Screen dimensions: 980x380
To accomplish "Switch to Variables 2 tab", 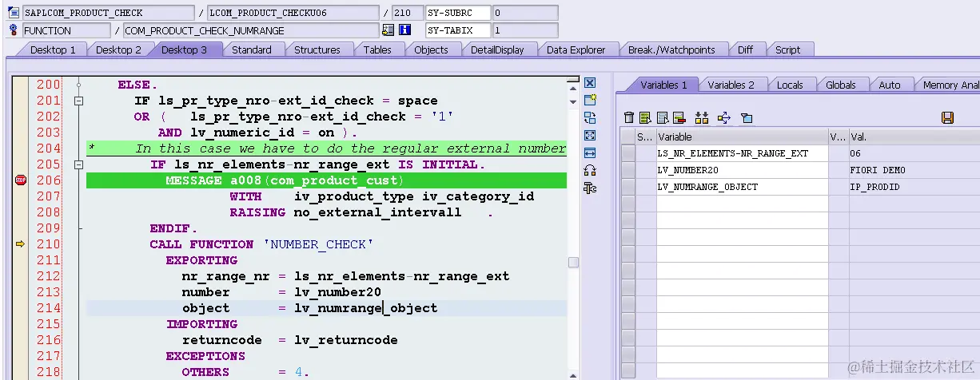I will click(x=731, y=85).
